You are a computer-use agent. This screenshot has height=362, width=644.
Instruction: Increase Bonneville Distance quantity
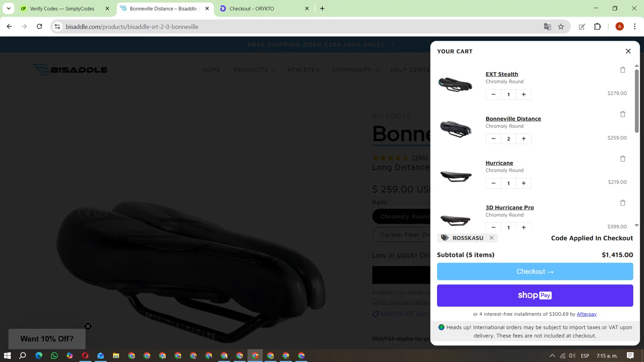524,139
